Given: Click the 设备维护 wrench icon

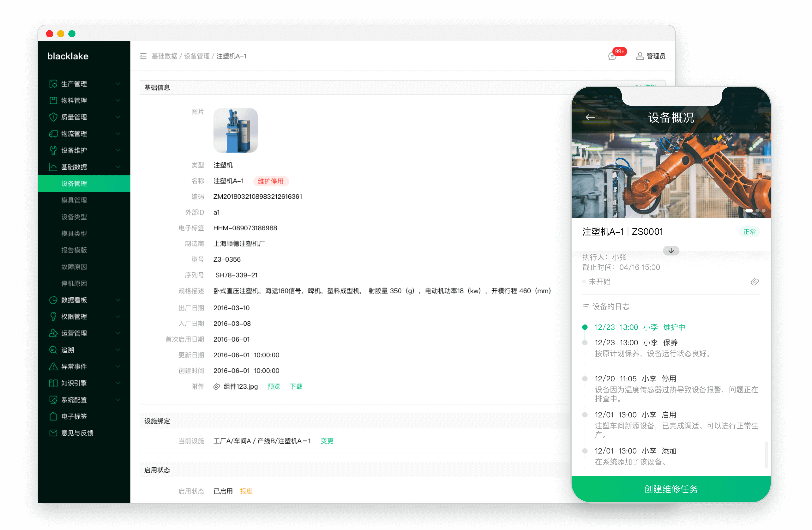Looking at the screenshot, I should click(53, 151).
